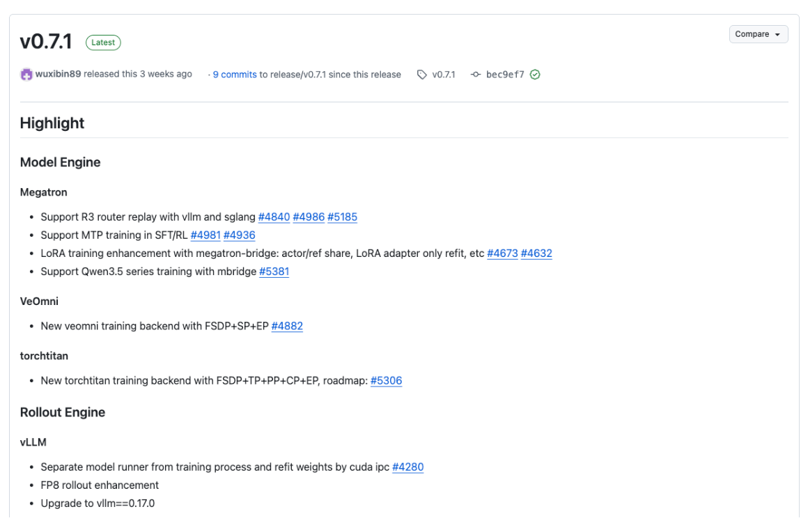The width and height of the screenshot is (808, 532).
Task: Click the green verified check icon
Action: (x=535, y=75)
